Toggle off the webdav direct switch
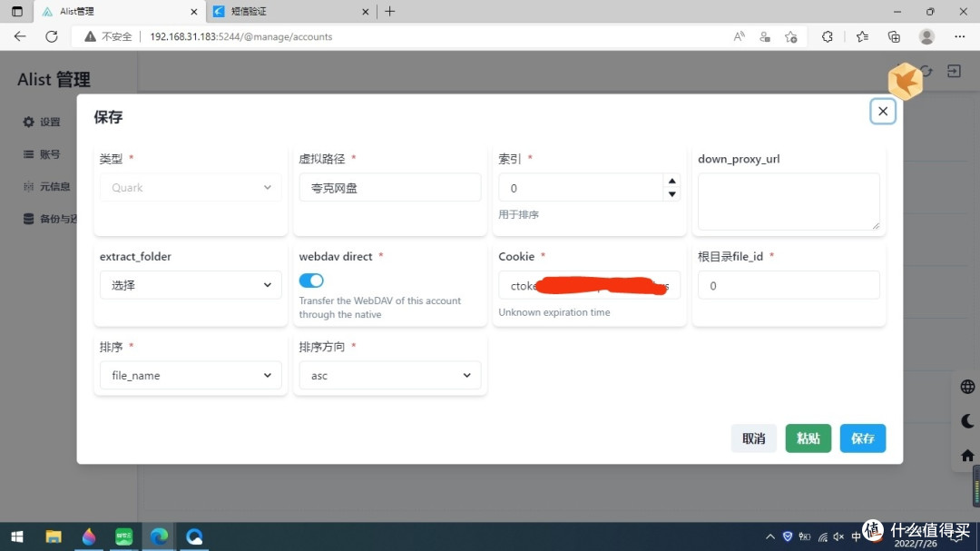 pyautogui.click(x=311, y=280)
